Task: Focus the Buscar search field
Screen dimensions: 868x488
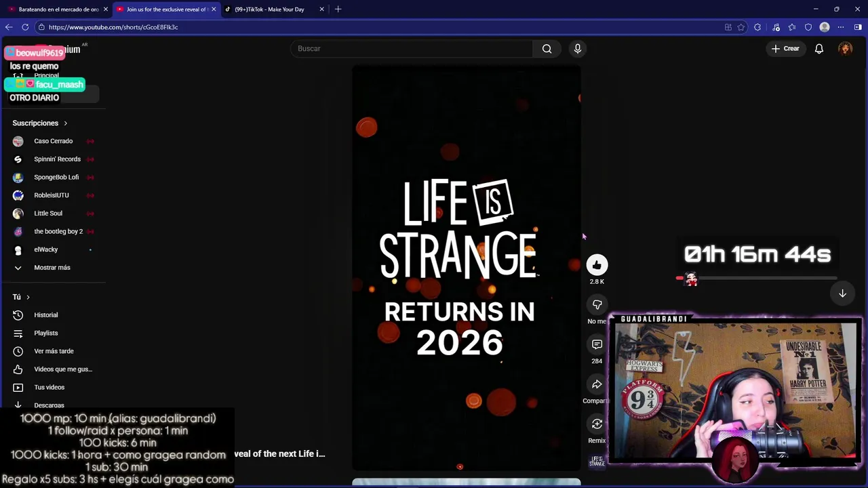Action: 412,49
